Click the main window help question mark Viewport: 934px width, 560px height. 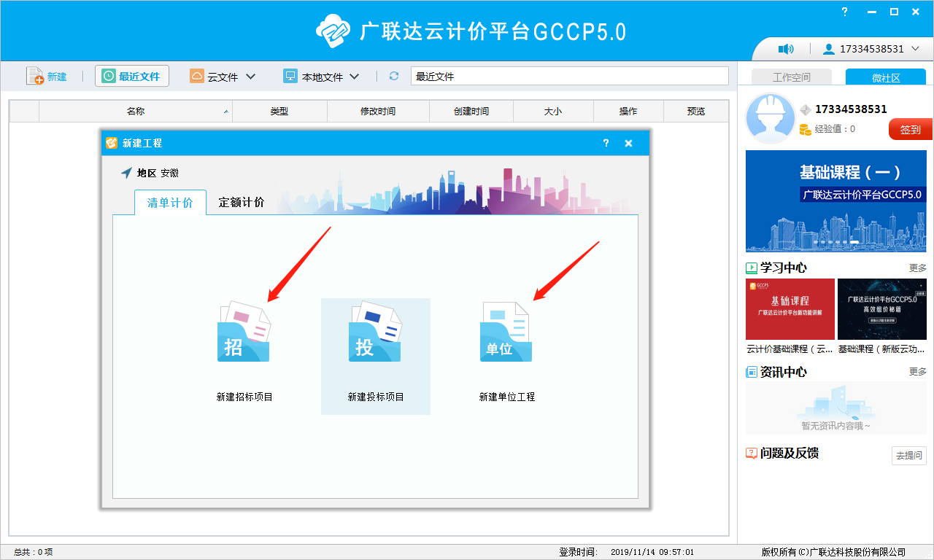pos(844,12)
